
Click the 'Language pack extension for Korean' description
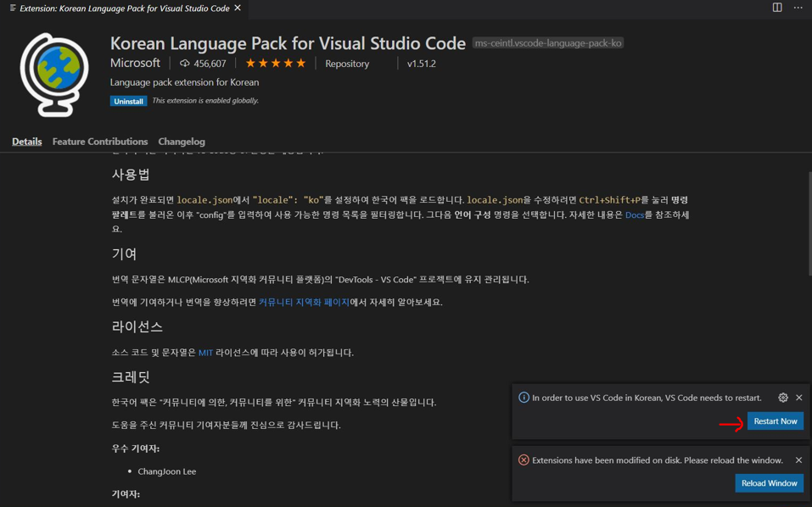pos(184,82)
